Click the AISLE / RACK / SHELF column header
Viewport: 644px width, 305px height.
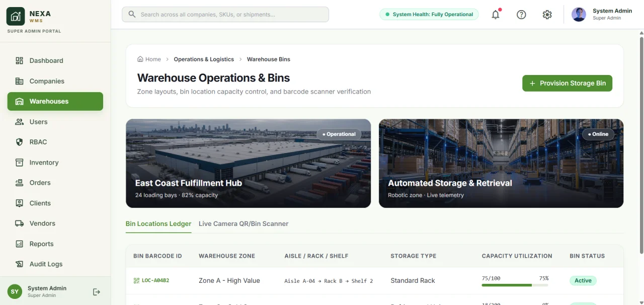coord(316,256)
